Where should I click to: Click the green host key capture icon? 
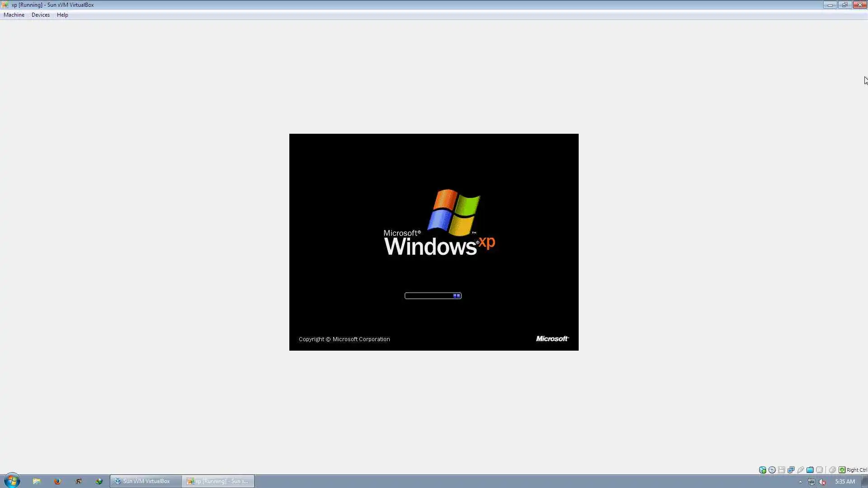(842, 470)
